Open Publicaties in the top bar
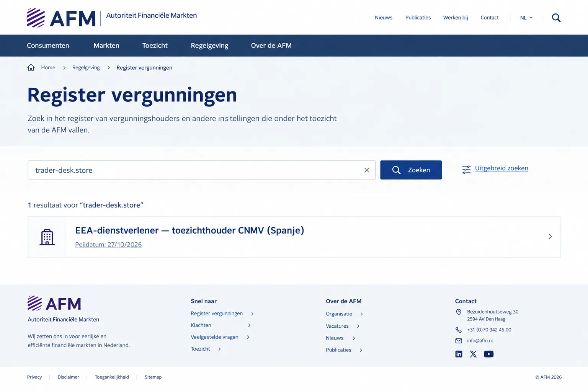 418,18
